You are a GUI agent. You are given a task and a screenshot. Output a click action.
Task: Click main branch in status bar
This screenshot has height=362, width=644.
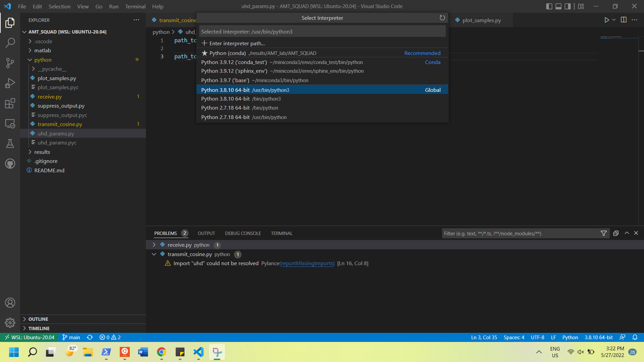point(71,337)
